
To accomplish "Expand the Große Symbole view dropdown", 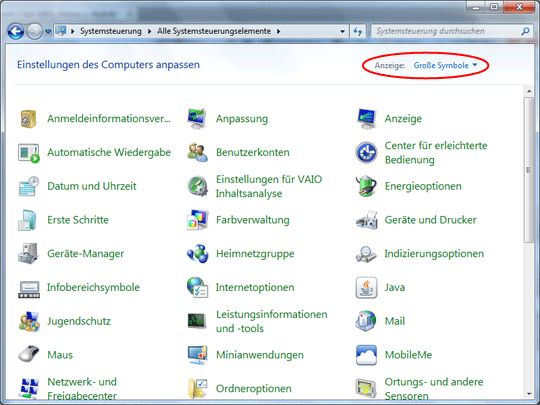I will [445, 65].
